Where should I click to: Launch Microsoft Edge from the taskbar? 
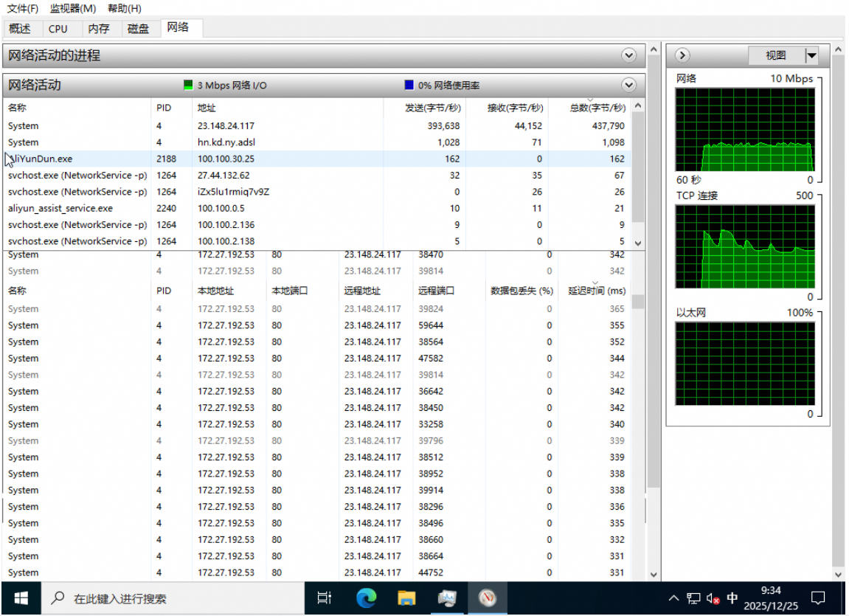coord(366,598)
